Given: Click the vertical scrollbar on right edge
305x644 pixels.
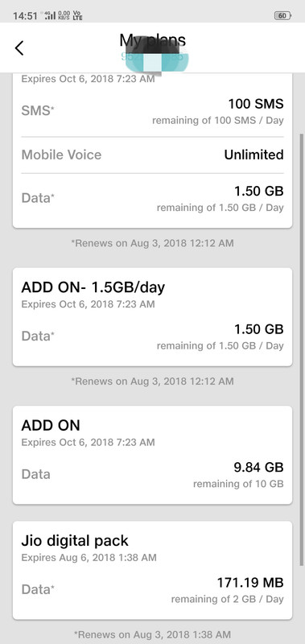Looking at the screenshot, I should click(x=301, y=349).
